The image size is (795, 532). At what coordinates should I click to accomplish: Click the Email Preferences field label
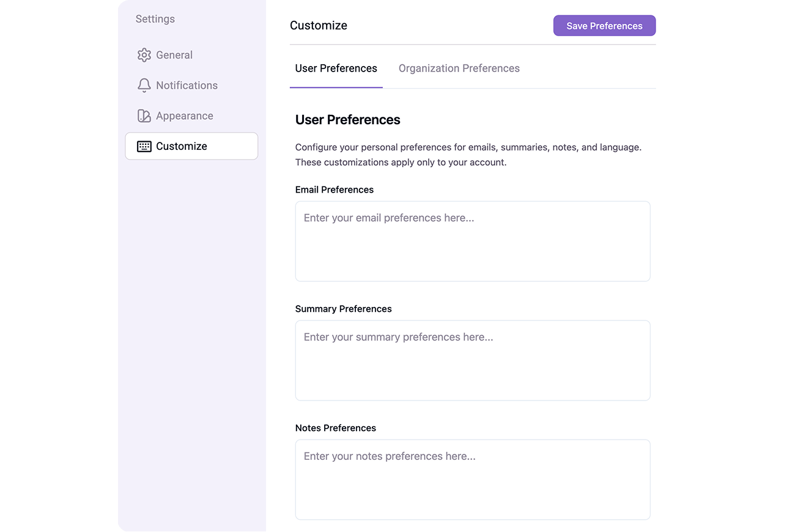click(x=335, y=190)
